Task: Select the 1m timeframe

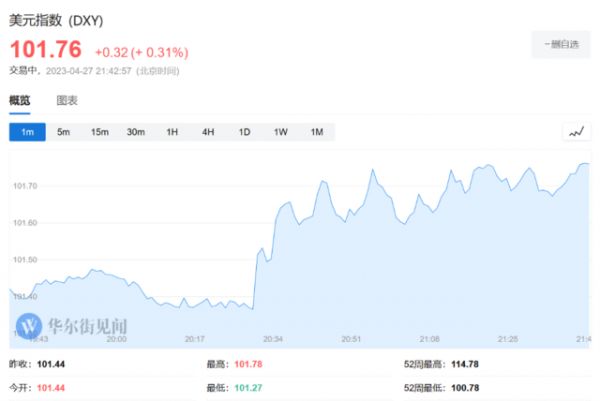Action: [x=27, y=132]
